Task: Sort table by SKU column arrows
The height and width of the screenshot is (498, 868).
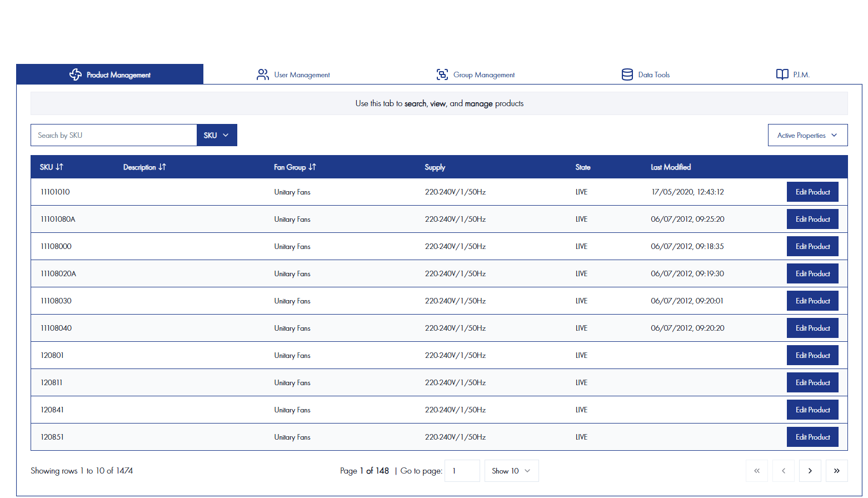Action: tap(59, 167)
